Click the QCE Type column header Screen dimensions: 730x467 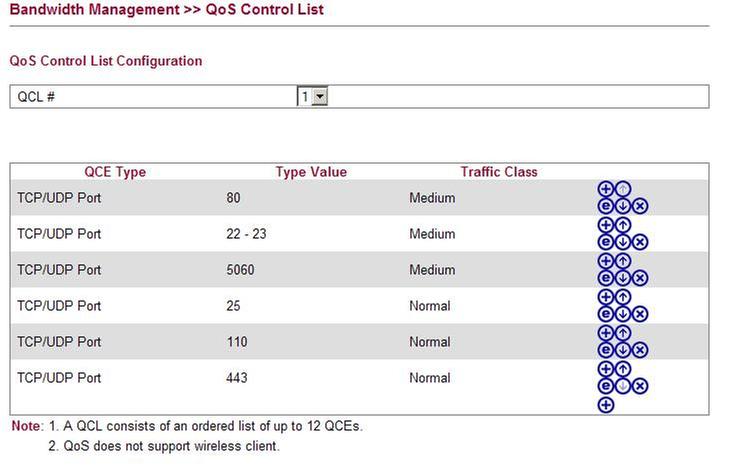(x=115, y=172)
